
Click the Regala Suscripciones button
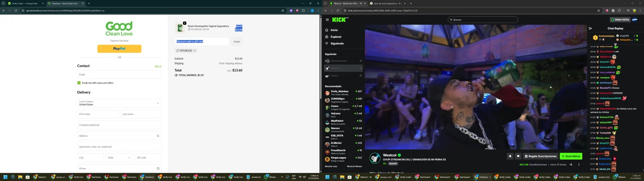[541, 156]
